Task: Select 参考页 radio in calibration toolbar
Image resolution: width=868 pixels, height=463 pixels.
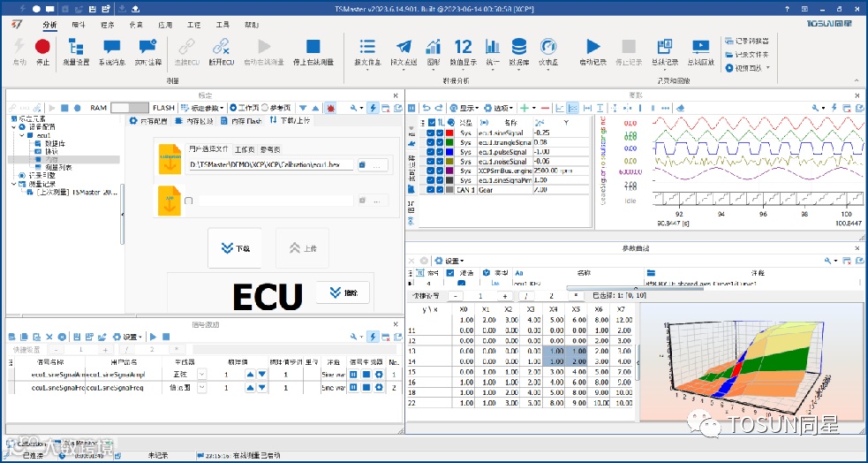Action: coord(278,108)
